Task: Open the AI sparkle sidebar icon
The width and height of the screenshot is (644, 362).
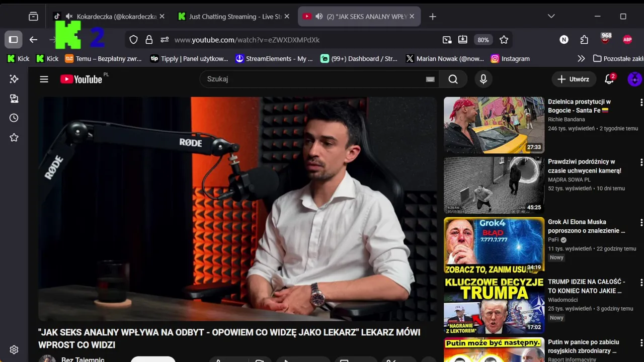Action: click(x=14, y=79)
